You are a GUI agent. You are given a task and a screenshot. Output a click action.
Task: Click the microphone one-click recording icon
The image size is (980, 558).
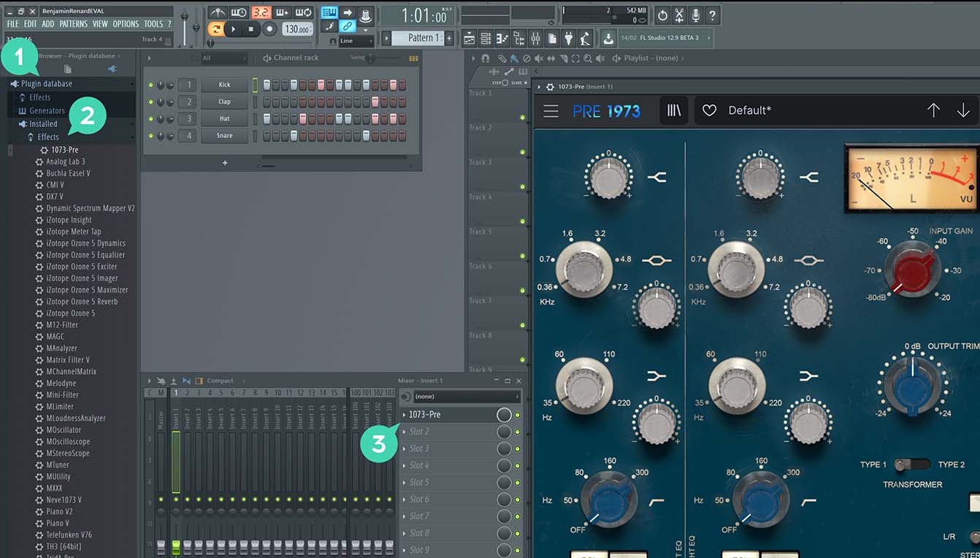click(696, 15)
